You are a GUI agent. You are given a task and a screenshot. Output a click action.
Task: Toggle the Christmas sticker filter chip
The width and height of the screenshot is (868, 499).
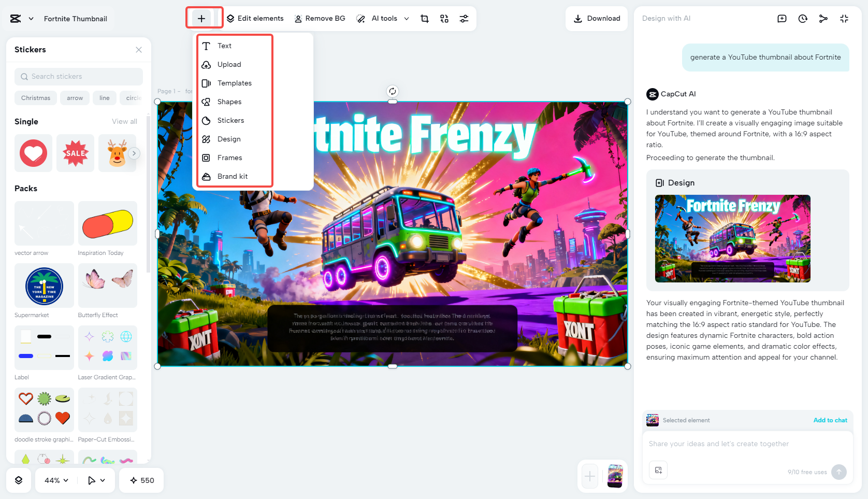click(35, 98)
